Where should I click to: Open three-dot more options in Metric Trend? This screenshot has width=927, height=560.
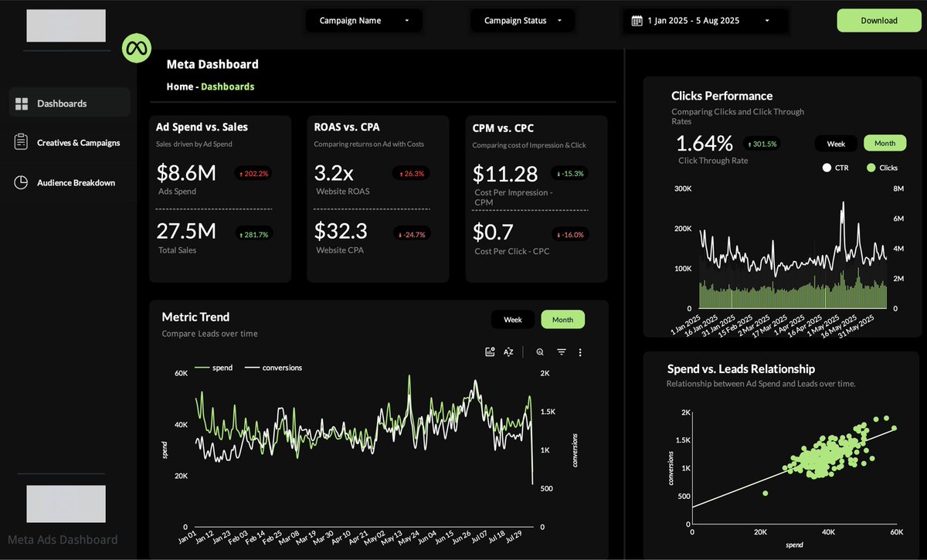click(580, 351)
